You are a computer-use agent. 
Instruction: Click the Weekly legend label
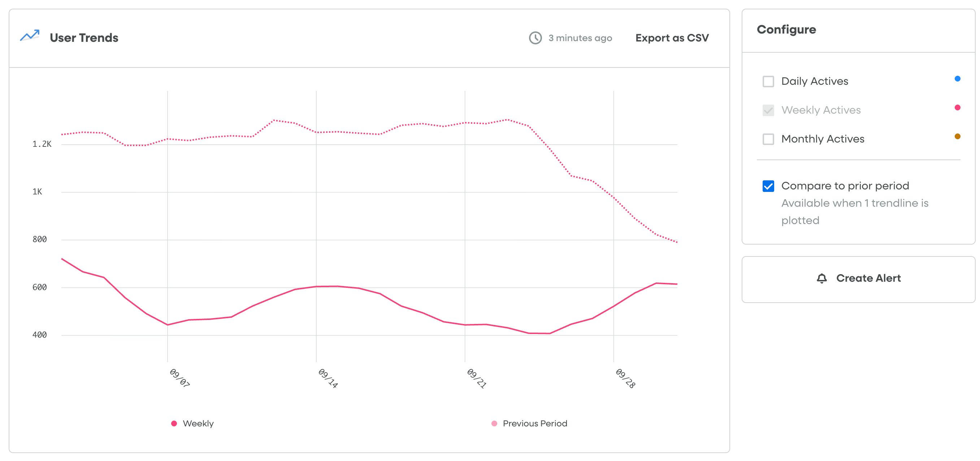(198, 423)
